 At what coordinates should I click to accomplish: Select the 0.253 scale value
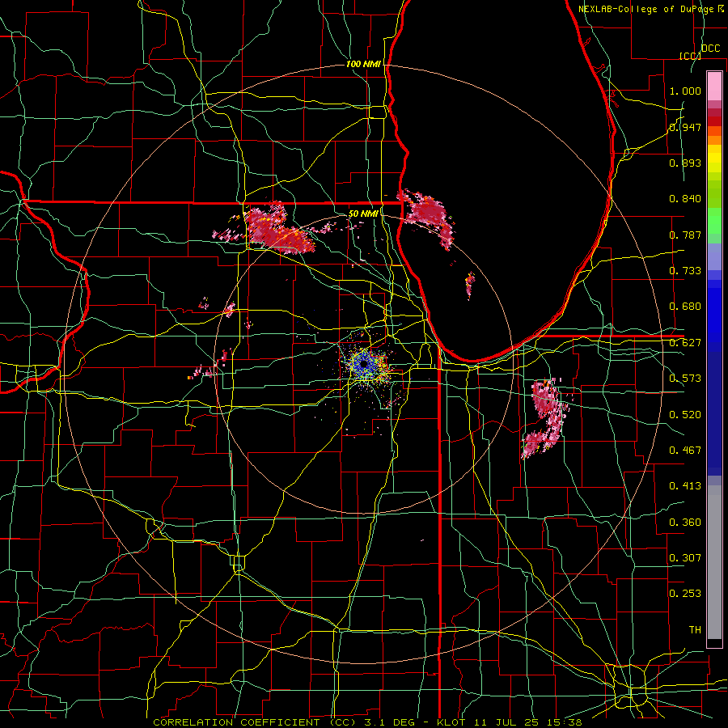[685, 594]
